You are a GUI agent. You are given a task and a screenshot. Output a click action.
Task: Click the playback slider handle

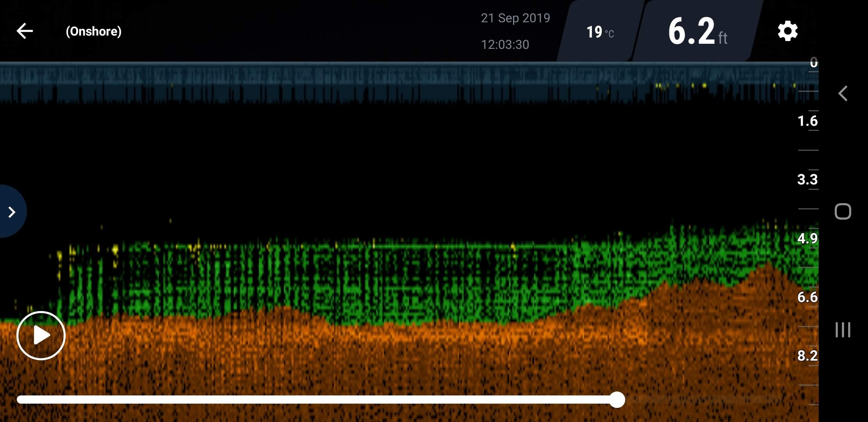pyautogui.click(x=617, y=400)
